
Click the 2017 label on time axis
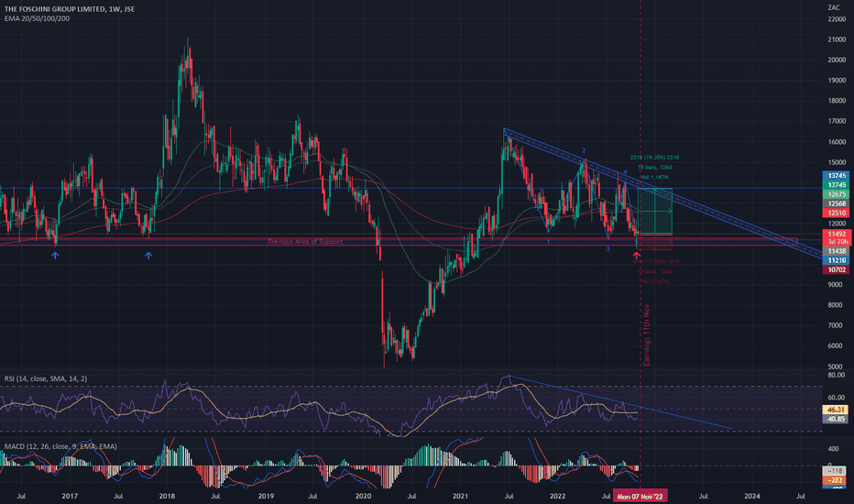pyautogui.click(x=70, y=497)
